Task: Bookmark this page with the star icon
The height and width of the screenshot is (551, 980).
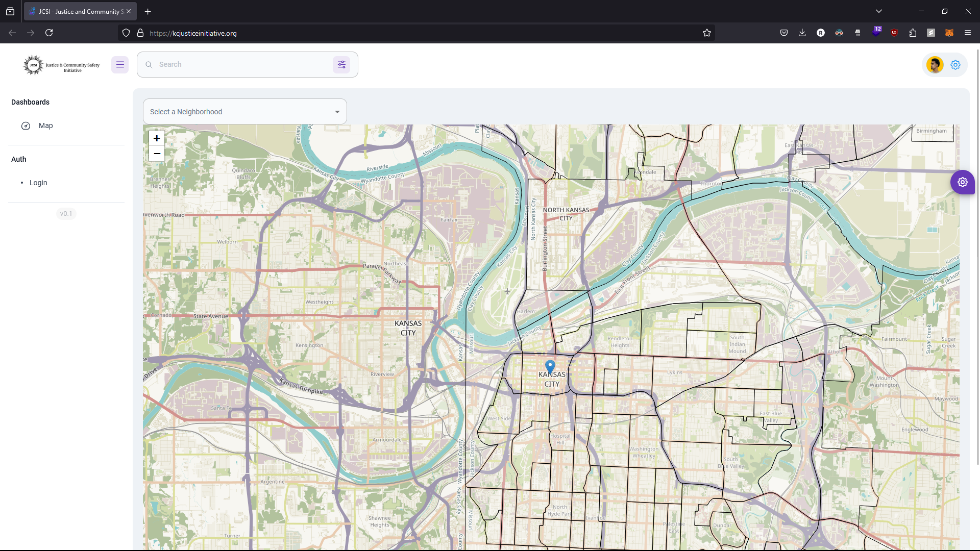Action: tap(706, 33)
